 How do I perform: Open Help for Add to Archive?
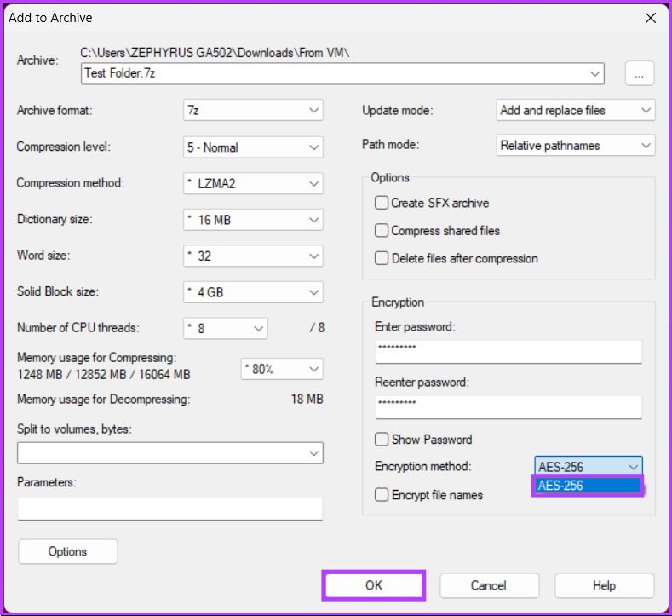pyautogui.click(x=604, y=585)
